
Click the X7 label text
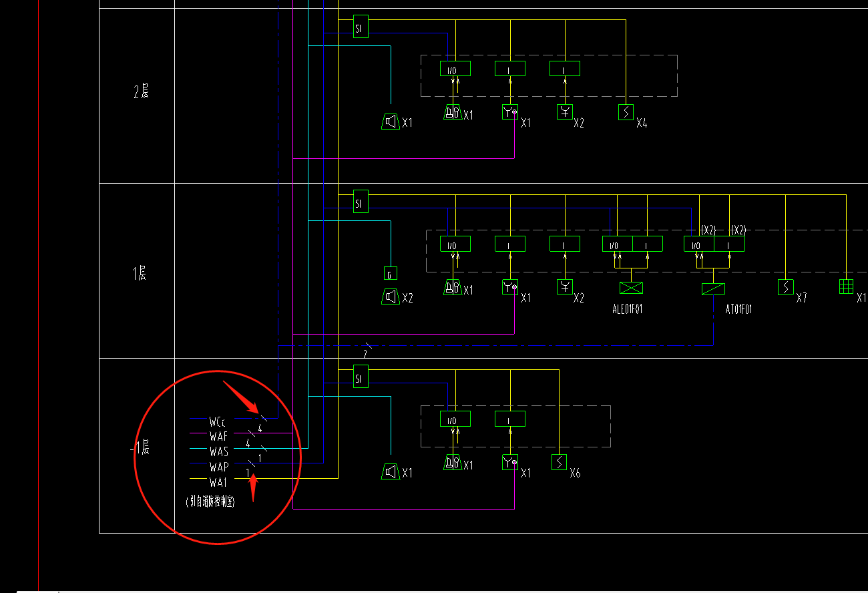pos(802,298)
